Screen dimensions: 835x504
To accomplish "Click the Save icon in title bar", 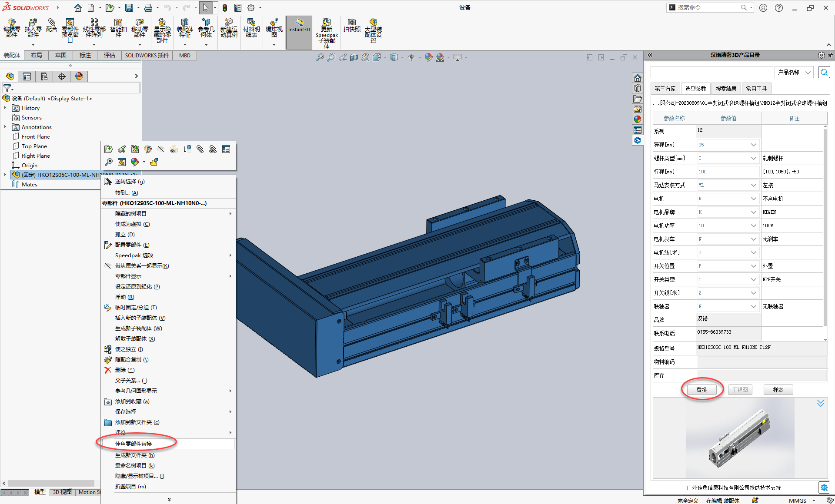I will [x=129, y=8].
